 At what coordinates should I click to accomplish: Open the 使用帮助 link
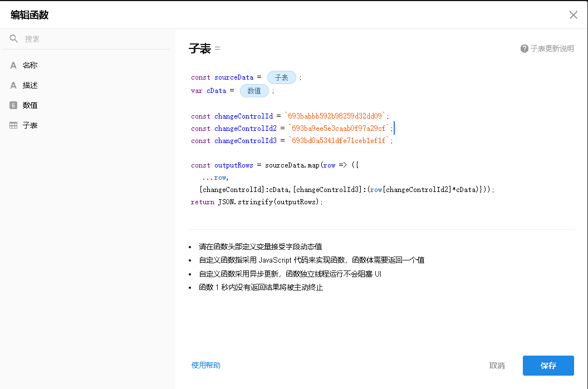[x=205, y=365]
